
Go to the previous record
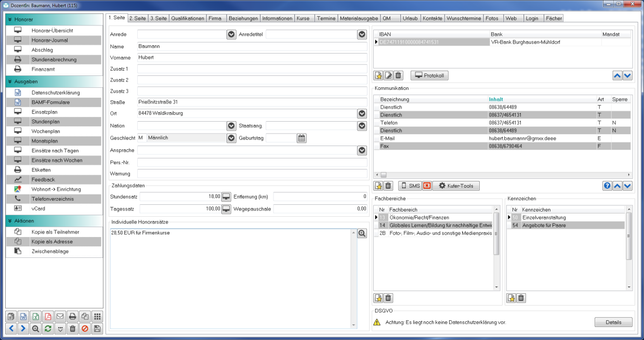pyautogui.click(x=11, y=329)
